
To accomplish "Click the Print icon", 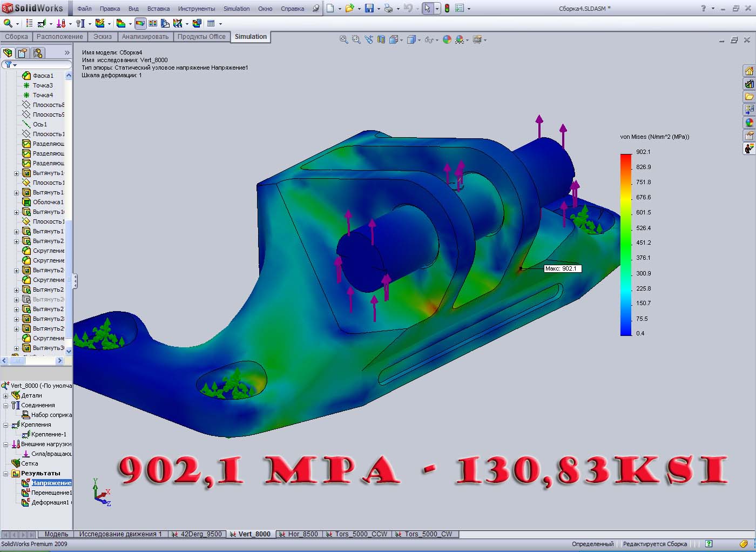I will 388,8.
